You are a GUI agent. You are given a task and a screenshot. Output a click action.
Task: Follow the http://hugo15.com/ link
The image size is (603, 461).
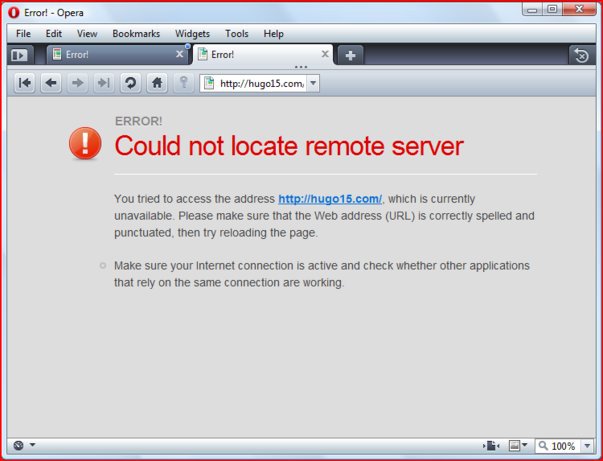tap(330, 199)
